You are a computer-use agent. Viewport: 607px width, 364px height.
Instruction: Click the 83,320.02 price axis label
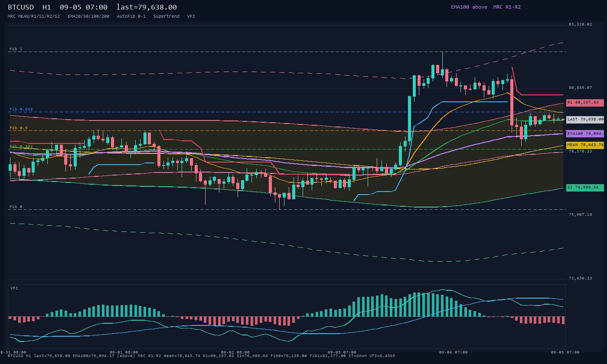(581, 24)
